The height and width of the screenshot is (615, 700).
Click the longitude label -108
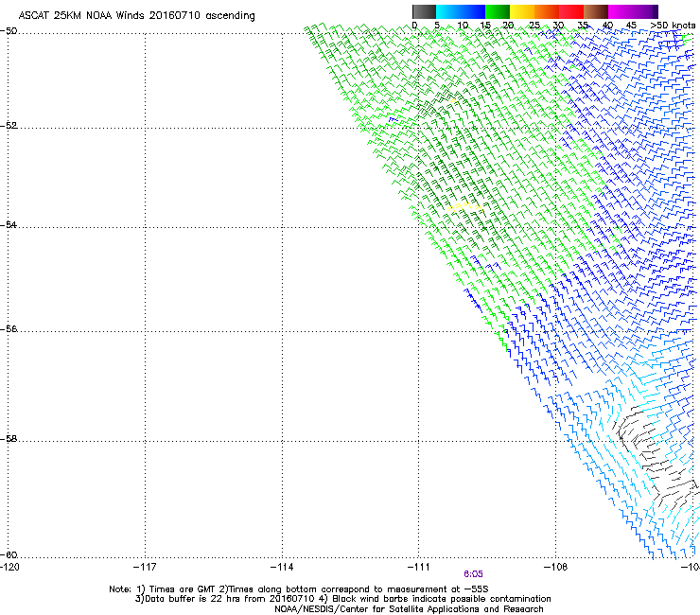click(x=556, y=567)
